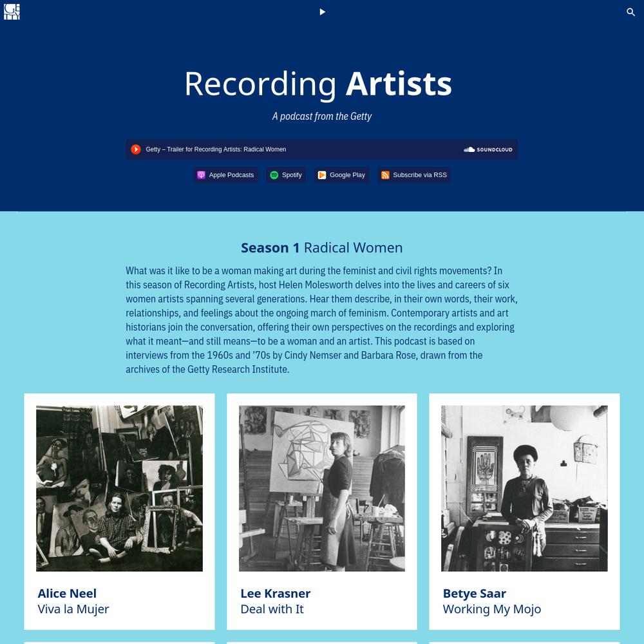Click the Apple Podcasts purple icon
644x644 pixels.
tap(201, 175)
